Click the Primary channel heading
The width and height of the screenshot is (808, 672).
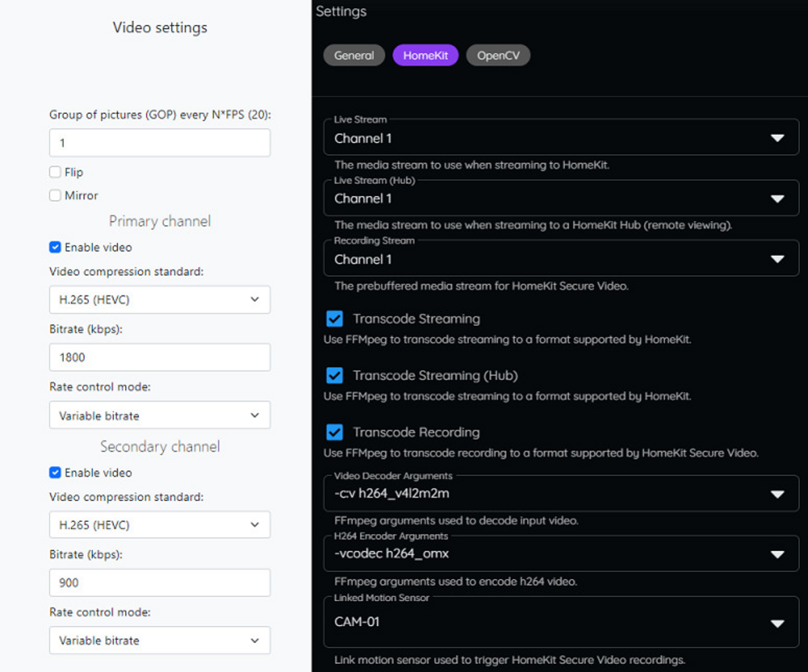coord(160,221)
